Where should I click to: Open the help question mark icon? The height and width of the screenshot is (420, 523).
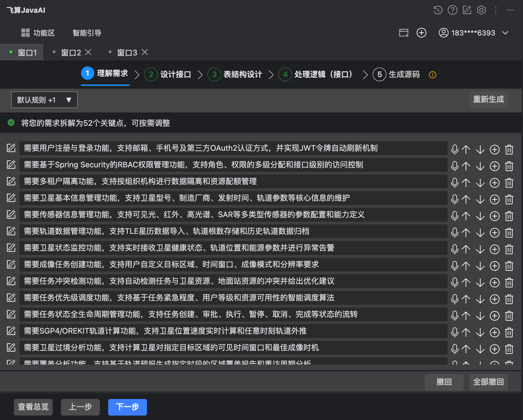452,10
